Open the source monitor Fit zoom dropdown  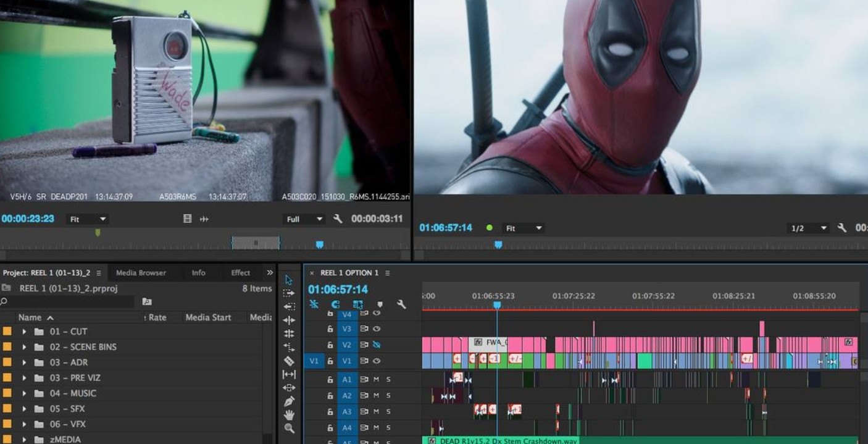pyautogui.click(x=88, y=219)
